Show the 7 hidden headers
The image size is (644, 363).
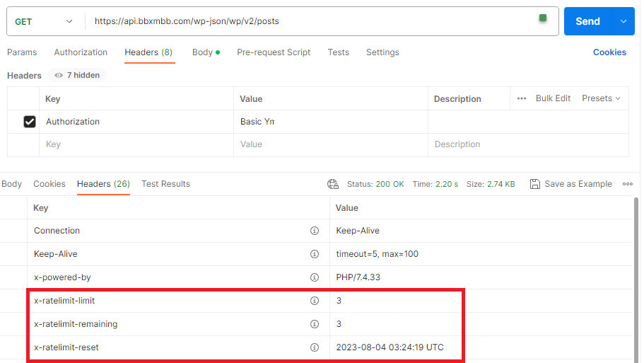(x=77, y=75)
